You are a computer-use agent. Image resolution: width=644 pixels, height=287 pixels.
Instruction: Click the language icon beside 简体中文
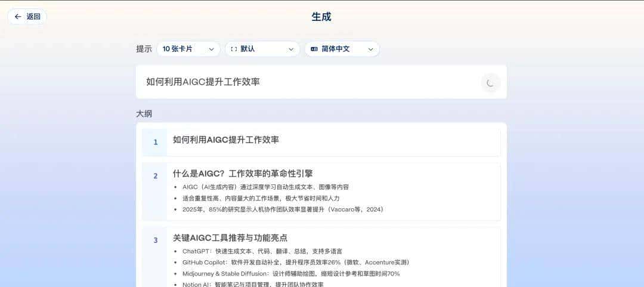pos(314,49)
